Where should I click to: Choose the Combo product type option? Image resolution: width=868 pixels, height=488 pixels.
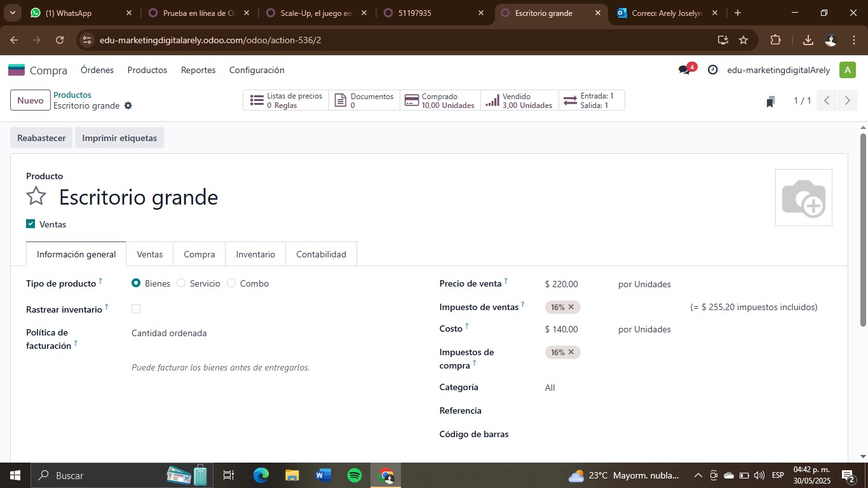(x=231, y=283)
